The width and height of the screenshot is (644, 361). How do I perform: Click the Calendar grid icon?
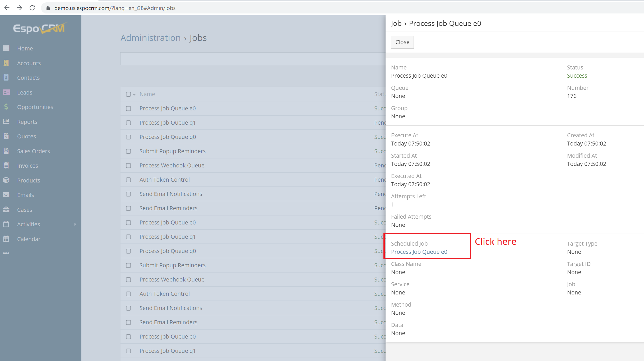pyautogui.click(x=6, y=239)
